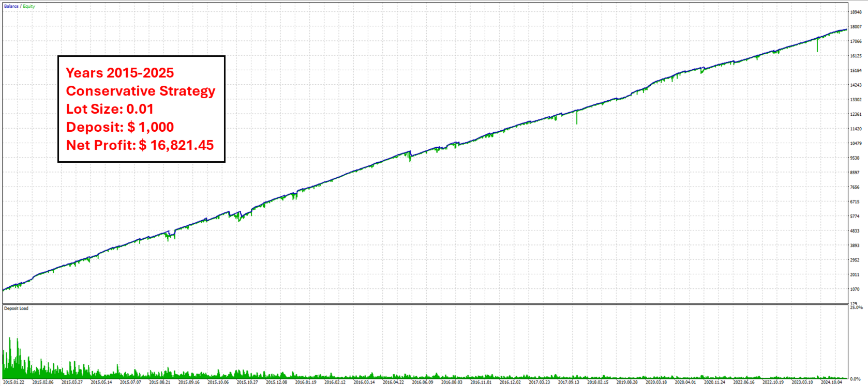Click the 2017.09.13 date label
Viewport: 868px width, 386px height.
[569, 382]
